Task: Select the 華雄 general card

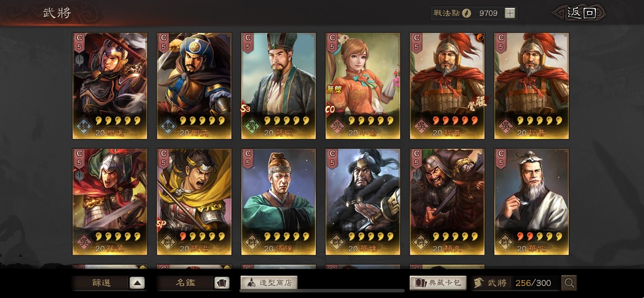Action: (x=363, y=202)
